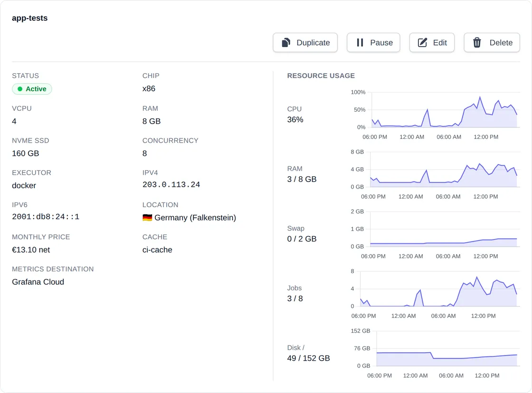Click the 0 / 2 GB Swap reading
This screenshot has height=393, width=532.
coord(302,239)
